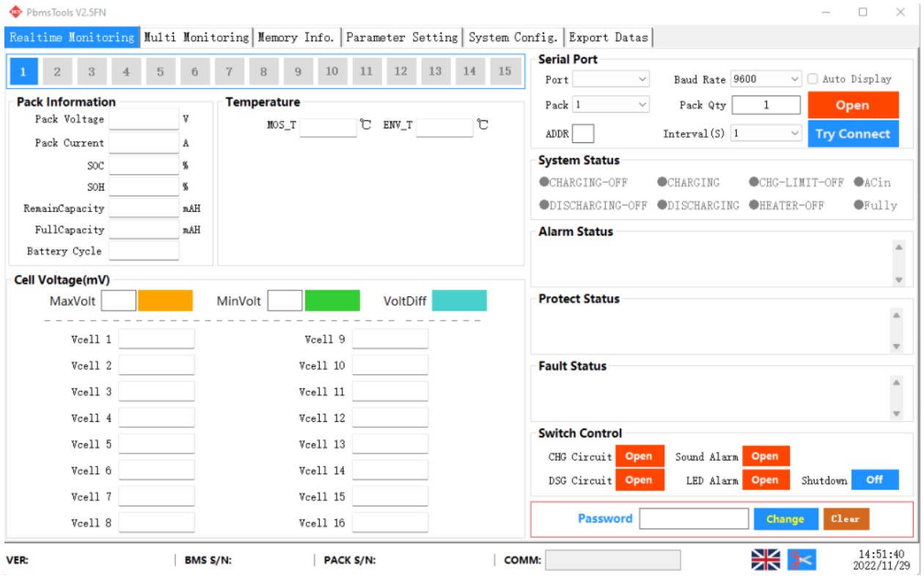
Task: Click the orange serial port Open button
Action: [853, 105]
